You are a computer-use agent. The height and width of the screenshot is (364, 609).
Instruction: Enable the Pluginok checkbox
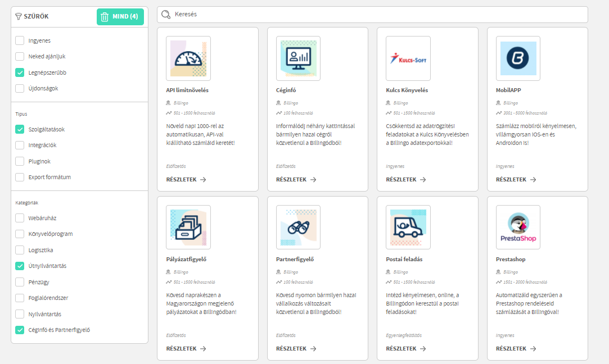click(20, 161)
